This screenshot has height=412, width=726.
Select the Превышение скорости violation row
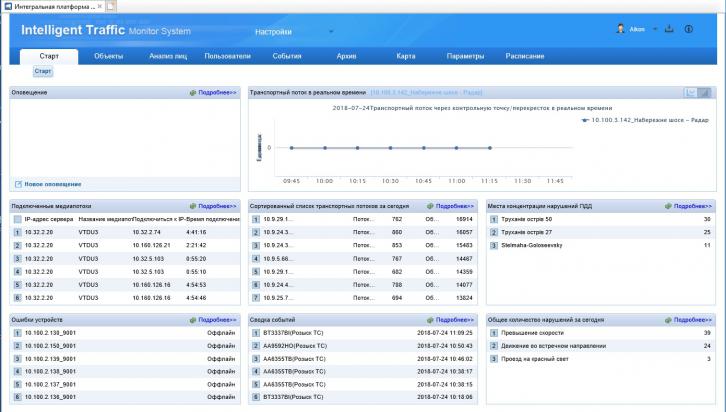(x=558, y=333)
